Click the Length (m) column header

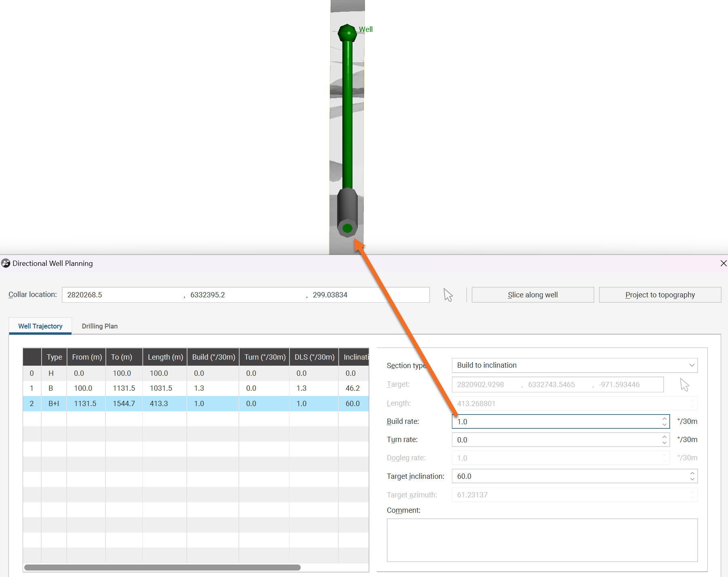(165, 357)
